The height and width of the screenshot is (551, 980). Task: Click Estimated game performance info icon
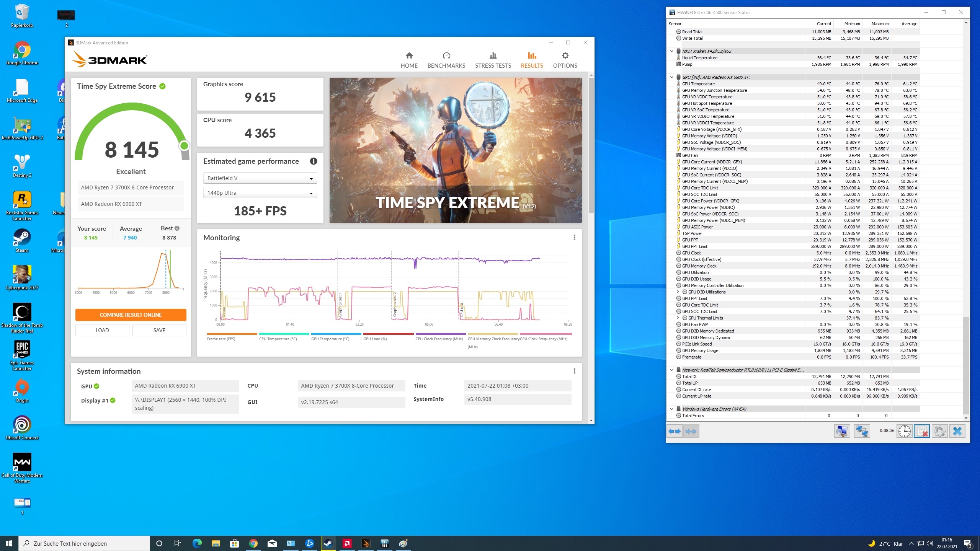(x=314, y=161)
